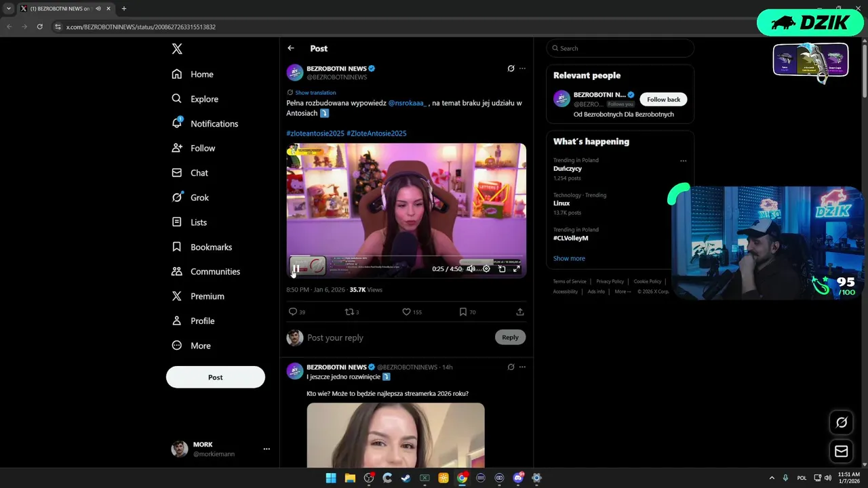Click the Profile icon in sidebar
The image size is (868, 488).
click(x=177, y=321)
